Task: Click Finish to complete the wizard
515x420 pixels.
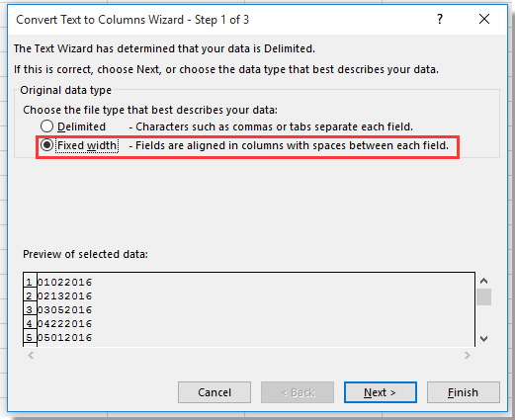Action: (463, 392)
